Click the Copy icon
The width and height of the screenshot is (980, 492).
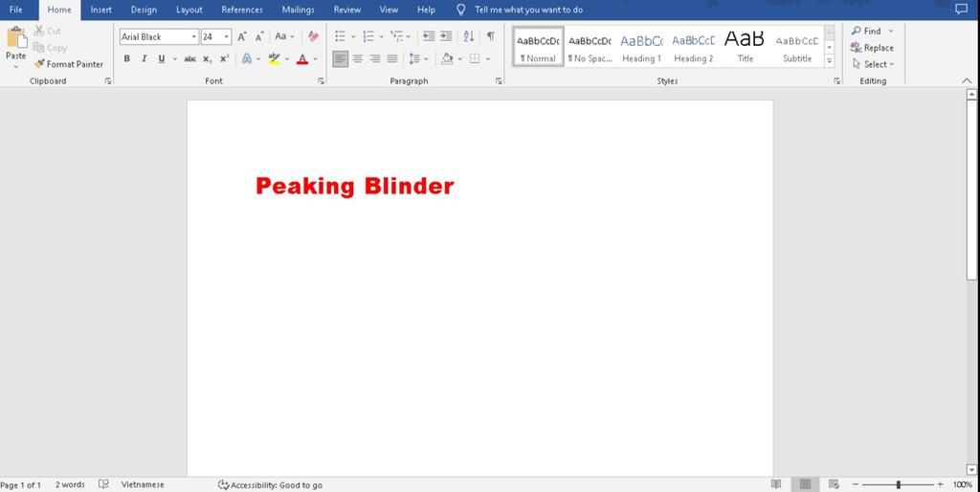38,48
